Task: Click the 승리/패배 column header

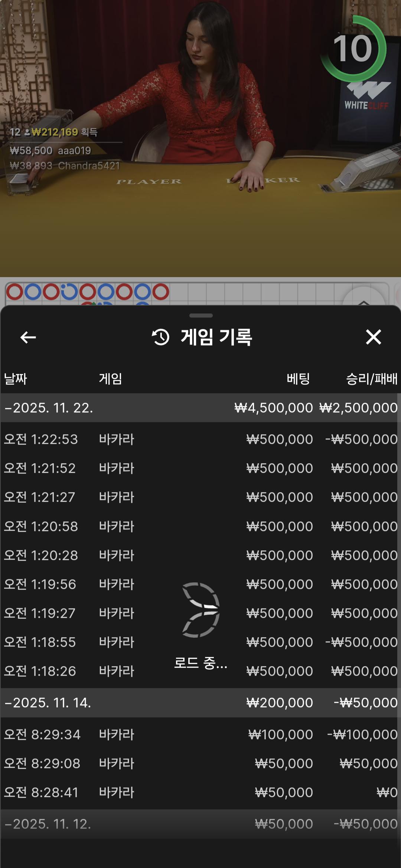Action: click(x=371, y=379)
